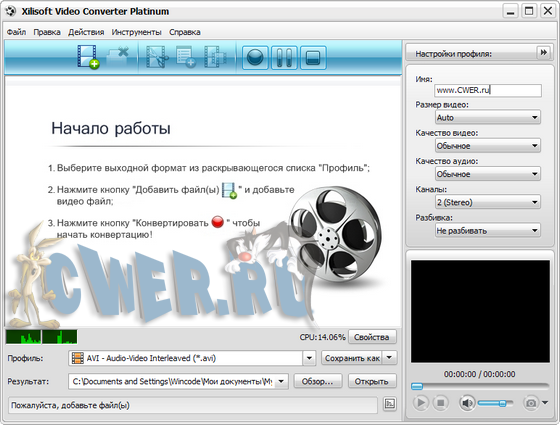Collapse the Настройки профиля panel with double-arrow button
Image resolution: width=560 pixels, height=425 pixels.
[544, 53]
